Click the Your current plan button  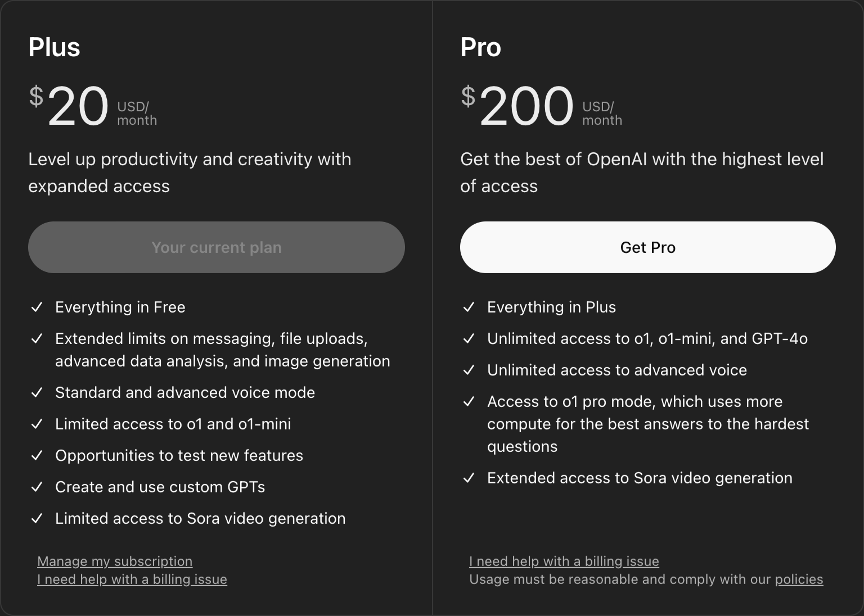(x=216, y=247)
